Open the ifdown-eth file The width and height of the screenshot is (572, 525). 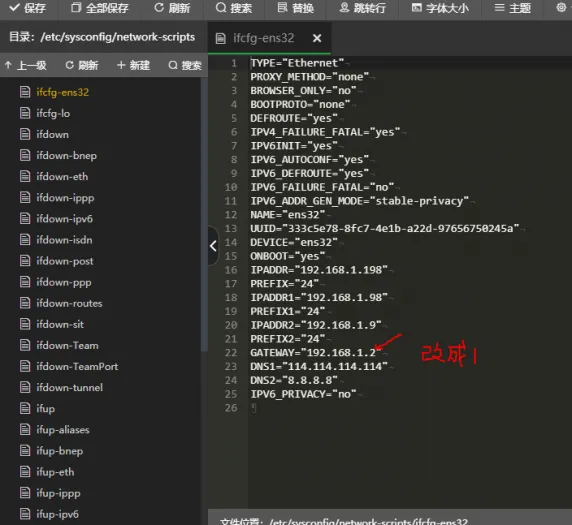click(62, 177)
